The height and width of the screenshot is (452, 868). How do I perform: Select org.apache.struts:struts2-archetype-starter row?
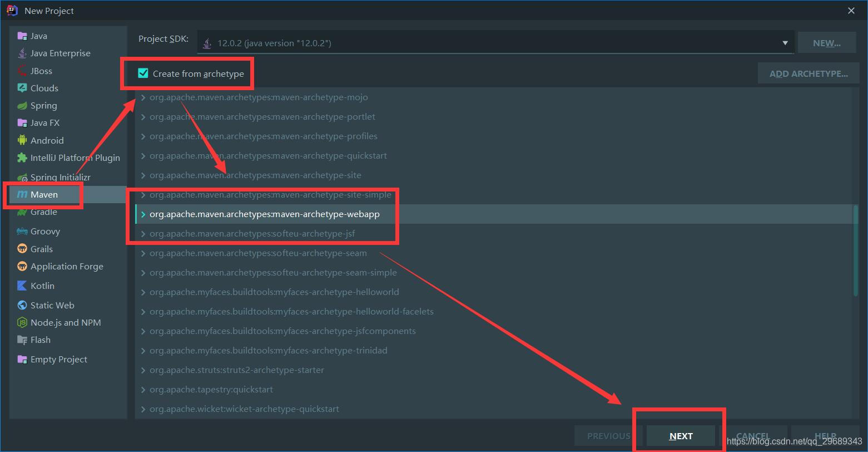[493, 370]
